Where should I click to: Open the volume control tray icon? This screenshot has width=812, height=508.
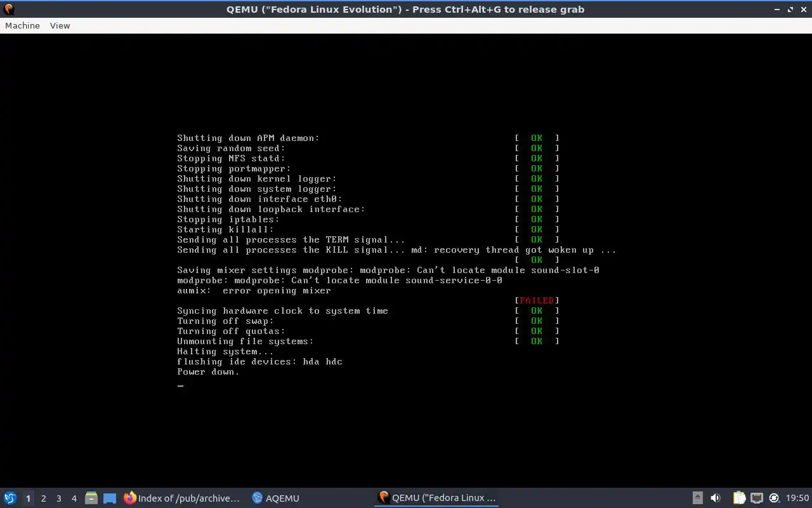click(x=716, y=498)
